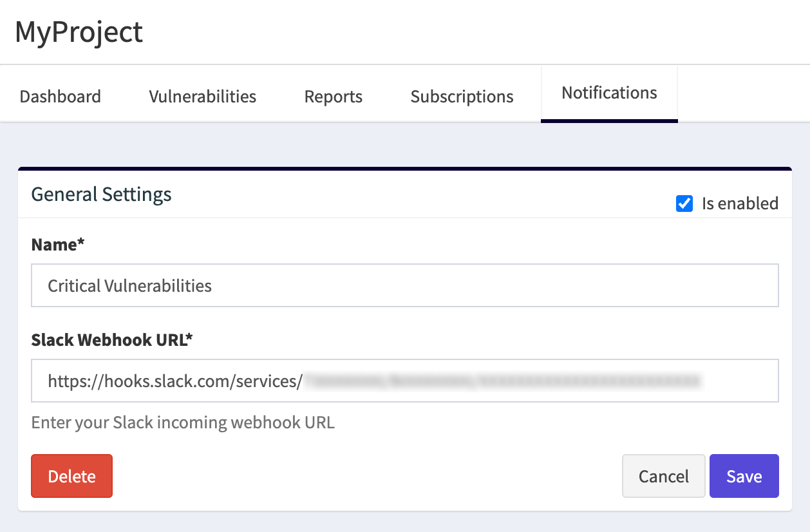Save the notification settings

(744, 476)
